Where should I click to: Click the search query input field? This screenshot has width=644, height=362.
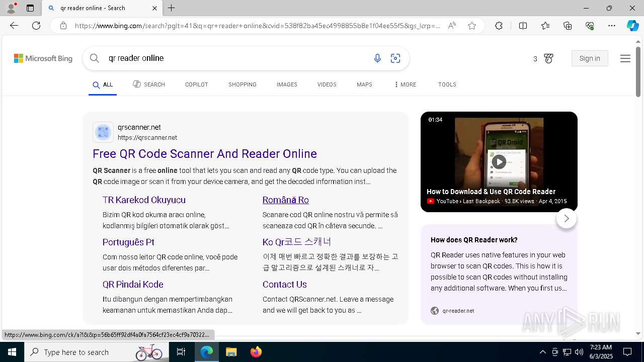(x=236, y=58)
